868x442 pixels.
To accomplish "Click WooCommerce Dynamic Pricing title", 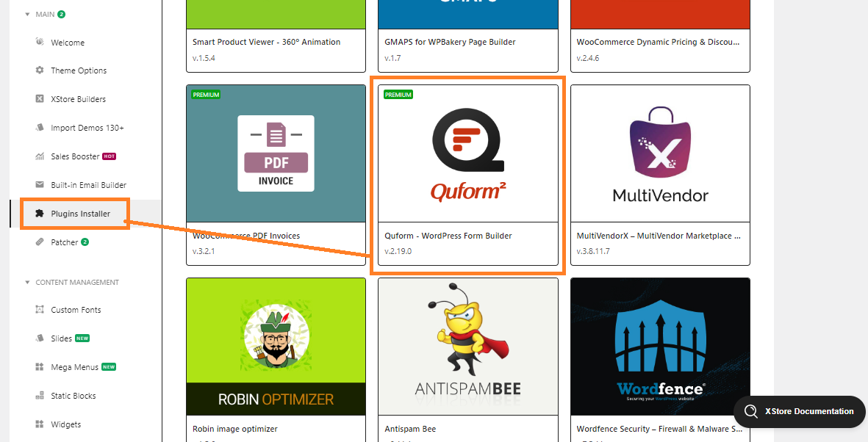I will (659, 42).
